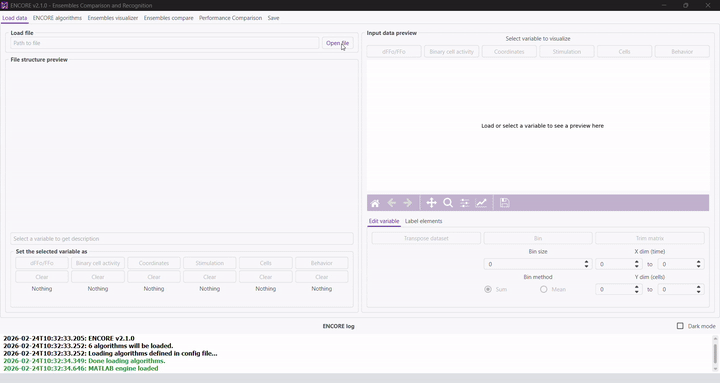720x383 pixels.
Task: Adjust Y dim start value spinner
Action: [636, 289]
